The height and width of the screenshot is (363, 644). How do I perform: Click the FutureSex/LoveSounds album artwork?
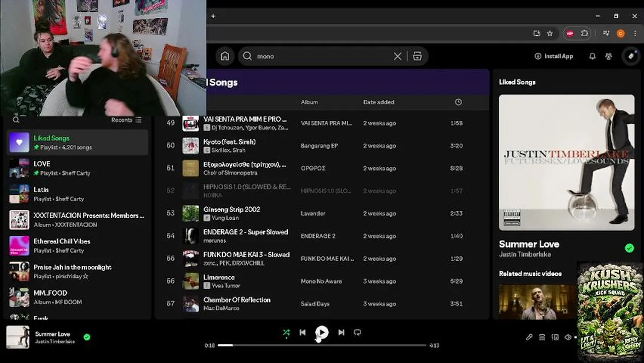pyautogui.click(x=566, y=162)
